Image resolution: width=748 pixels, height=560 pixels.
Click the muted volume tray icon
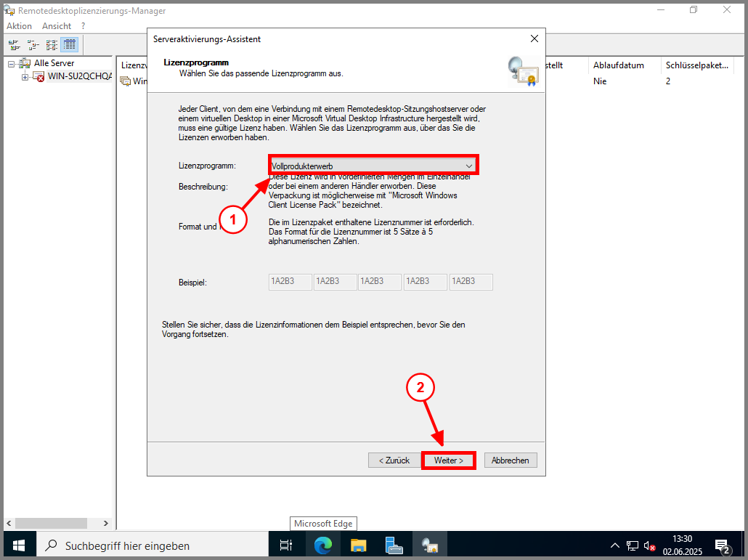click(x=650, y=545)
